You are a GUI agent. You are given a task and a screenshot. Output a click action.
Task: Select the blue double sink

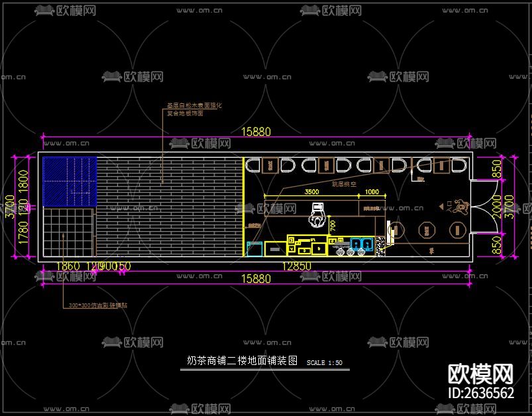362,244
